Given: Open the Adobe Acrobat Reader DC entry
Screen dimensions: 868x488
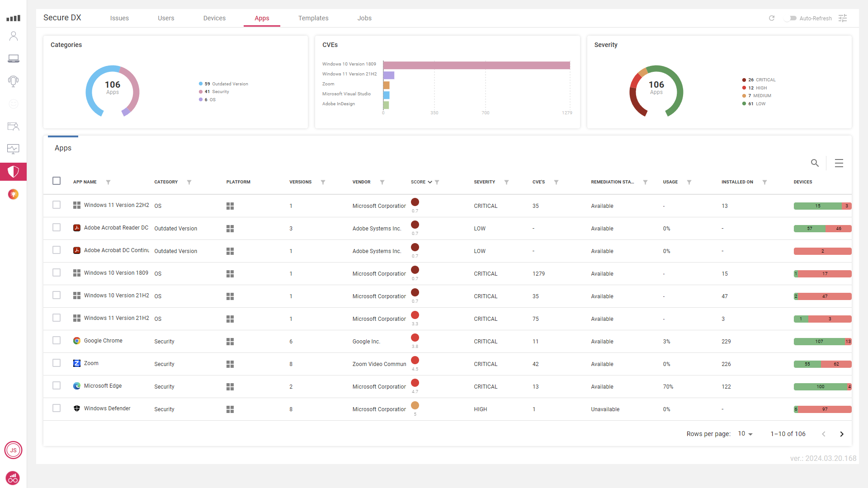Looking at the screenshot, I should pos(116,228).
